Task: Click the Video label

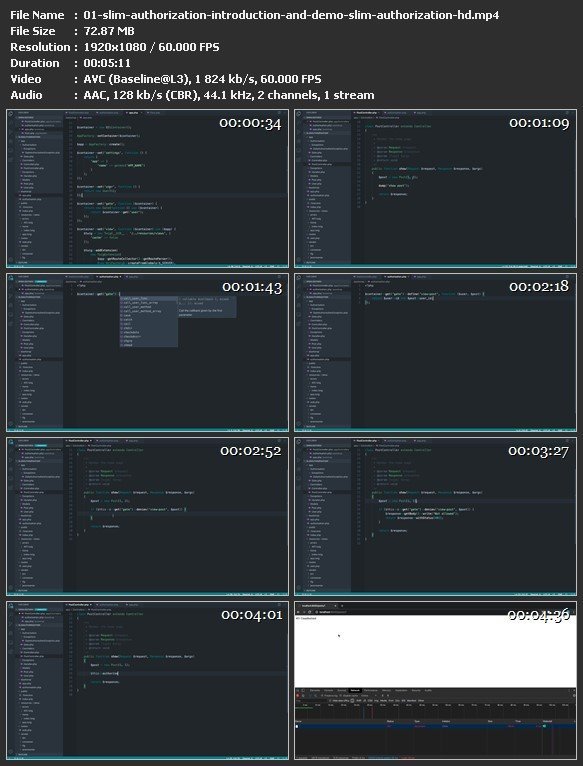Action: tap(26, 79)
